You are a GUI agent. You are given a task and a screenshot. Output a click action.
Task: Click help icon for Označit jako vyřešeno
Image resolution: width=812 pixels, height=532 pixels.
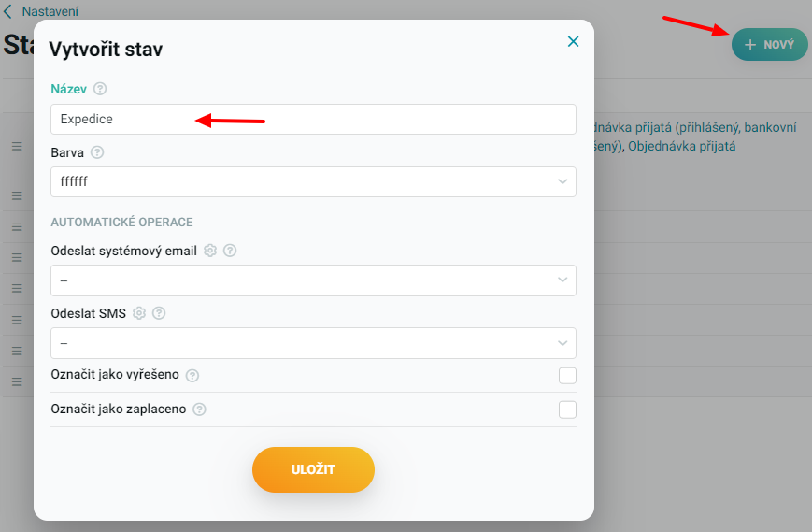tap(192, 375)
